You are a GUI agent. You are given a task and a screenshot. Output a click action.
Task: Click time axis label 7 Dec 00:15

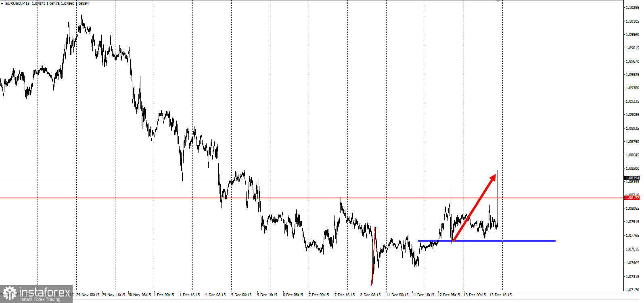tap(319, 295)
